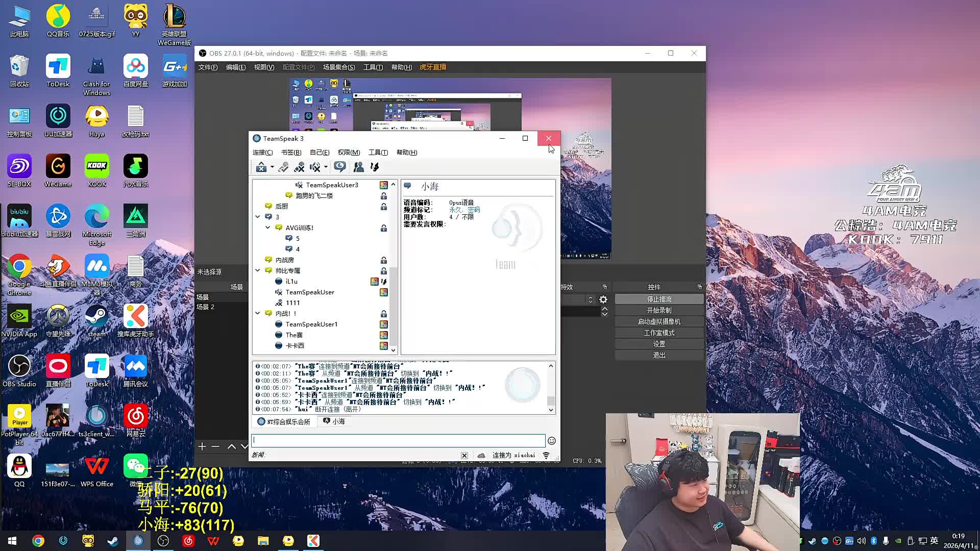Click the connection quality wifi icon
This screenshot has height=551, width=980.
(546, 455)
